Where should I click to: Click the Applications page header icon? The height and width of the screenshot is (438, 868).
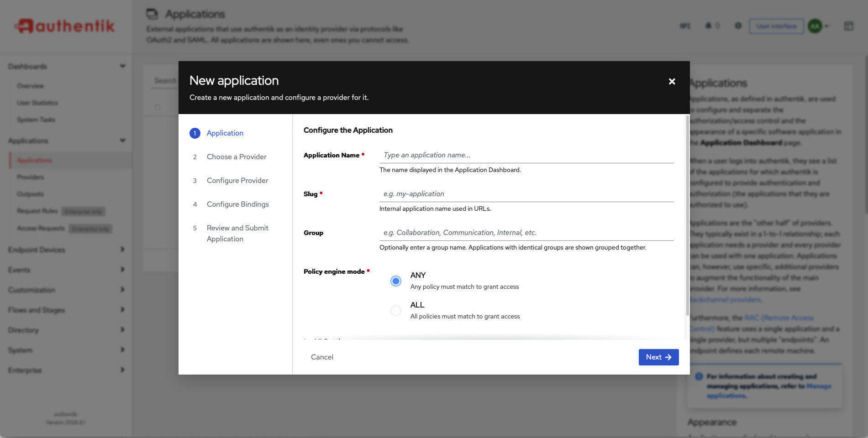point(152,14)
